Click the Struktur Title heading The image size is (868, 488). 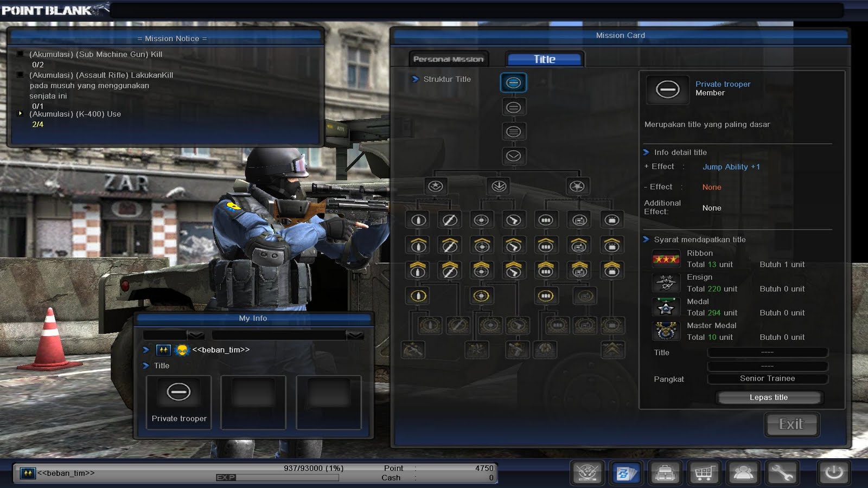click(x=447, y=79)
